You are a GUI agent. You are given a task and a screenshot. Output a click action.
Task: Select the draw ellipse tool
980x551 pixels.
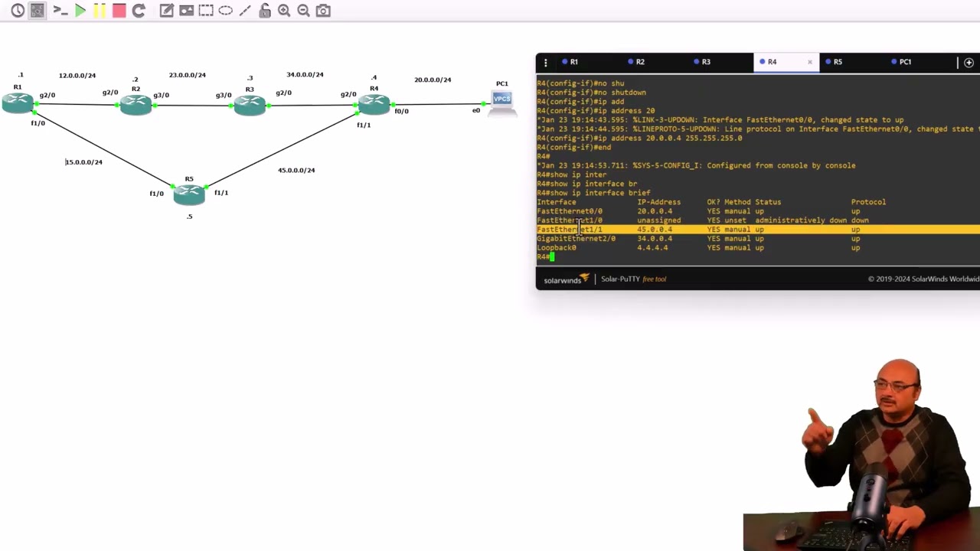tap(225, 11)
